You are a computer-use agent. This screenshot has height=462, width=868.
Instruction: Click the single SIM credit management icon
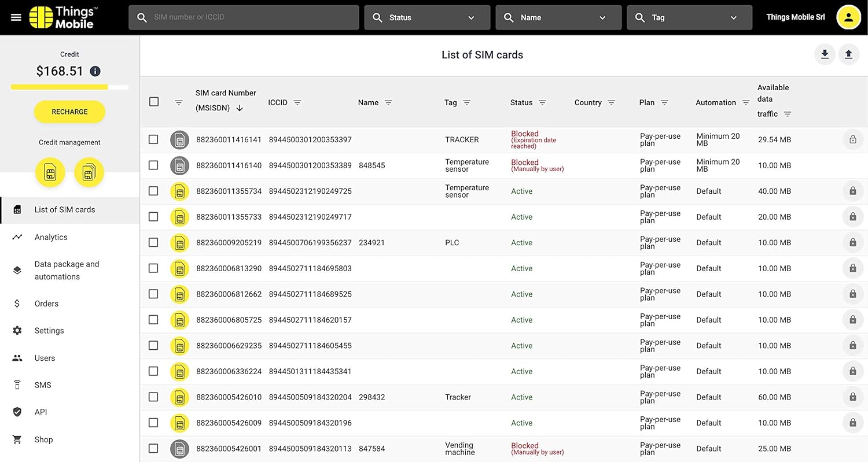[50, 172]
